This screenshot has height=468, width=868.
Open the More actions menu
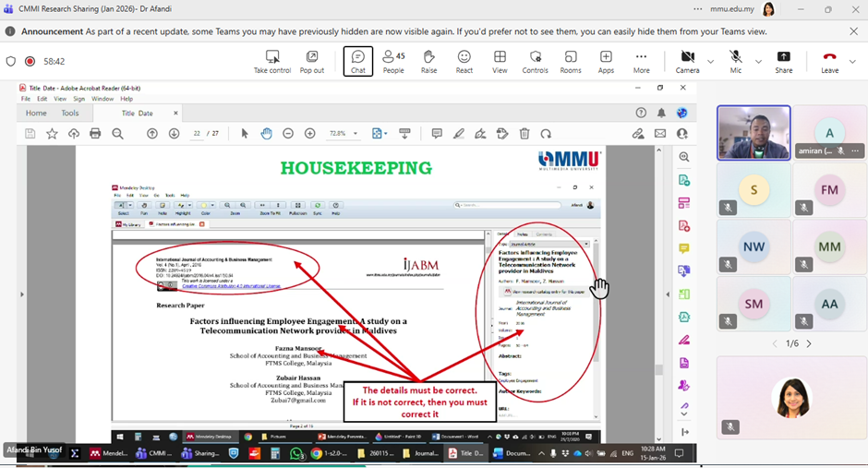[x=641, y=61]
